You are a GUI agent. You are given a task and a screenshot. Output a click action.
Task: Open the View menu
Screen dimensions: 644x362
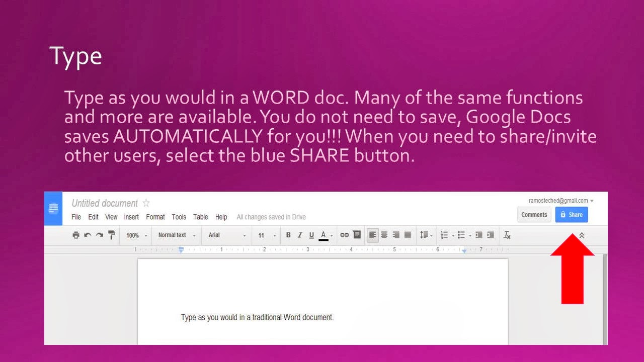click(x=111, y=217)
